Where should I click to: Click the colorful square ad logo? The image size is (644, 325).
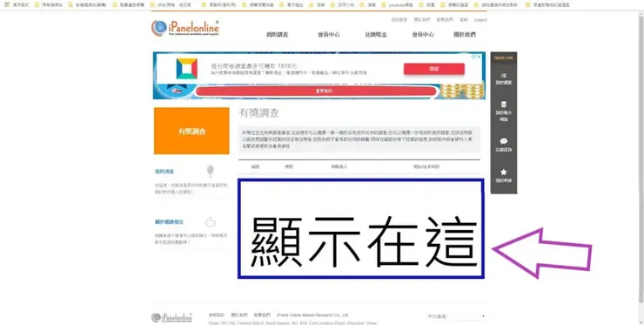[x=187, y=69]
